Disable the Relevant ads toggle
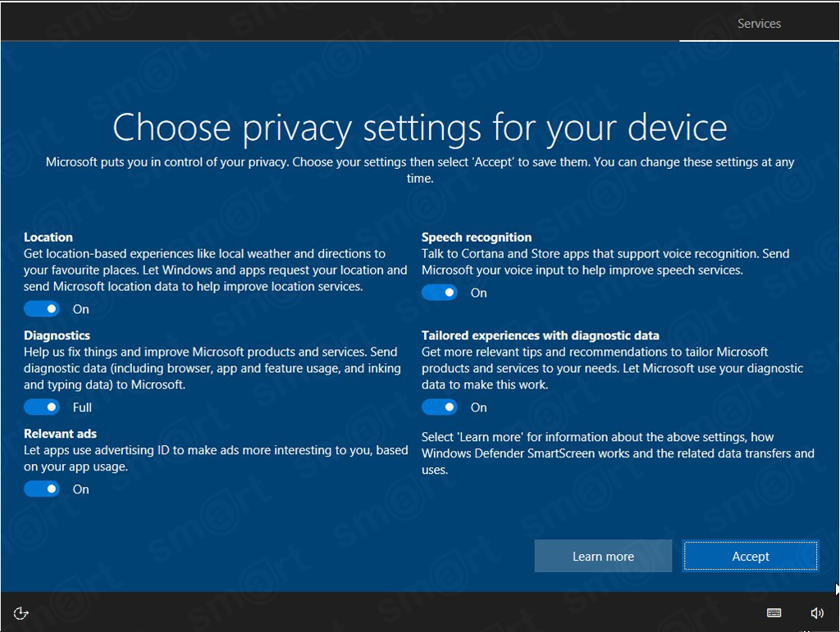The width and height of the screenshot is (840, 632). pyautogui.click(x=42, y=489)
